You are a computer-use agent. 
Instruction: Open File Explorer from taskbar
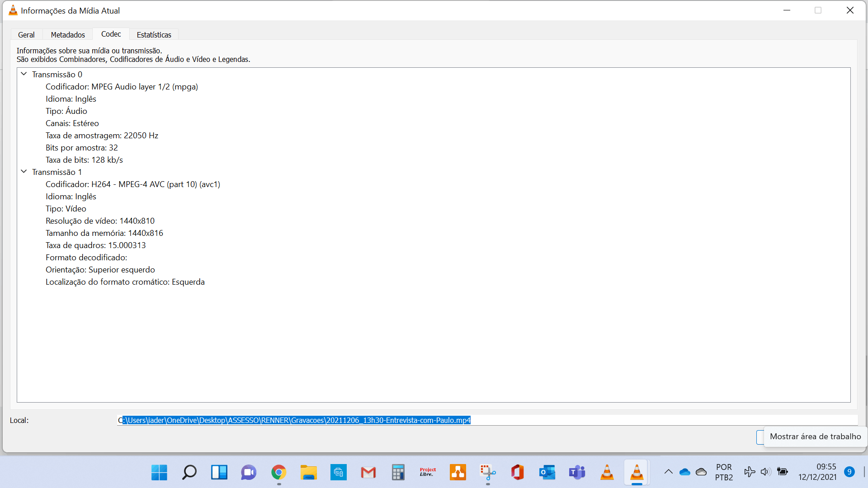tap(308, 473)
